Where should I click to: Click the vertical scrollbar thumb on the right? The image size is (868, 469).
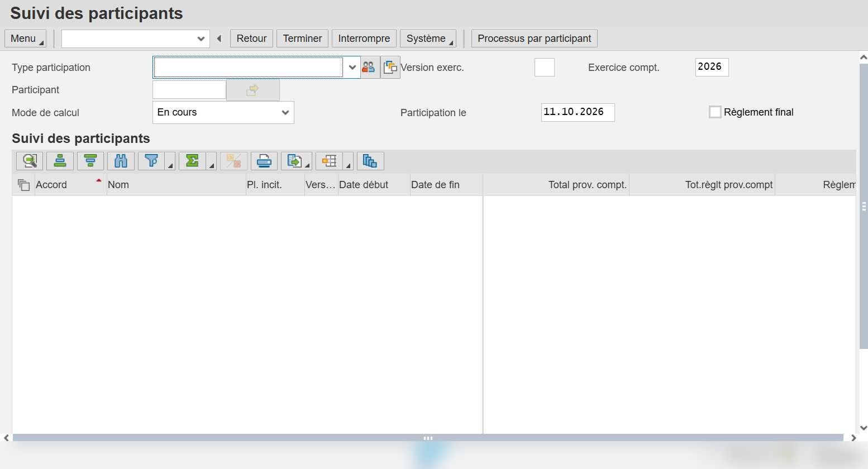[864, 206]
